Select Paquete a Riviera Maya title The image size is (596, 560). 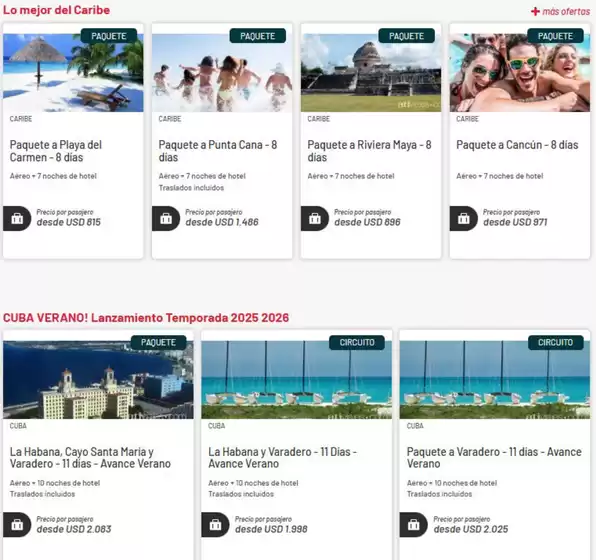[x=369, y=151]
